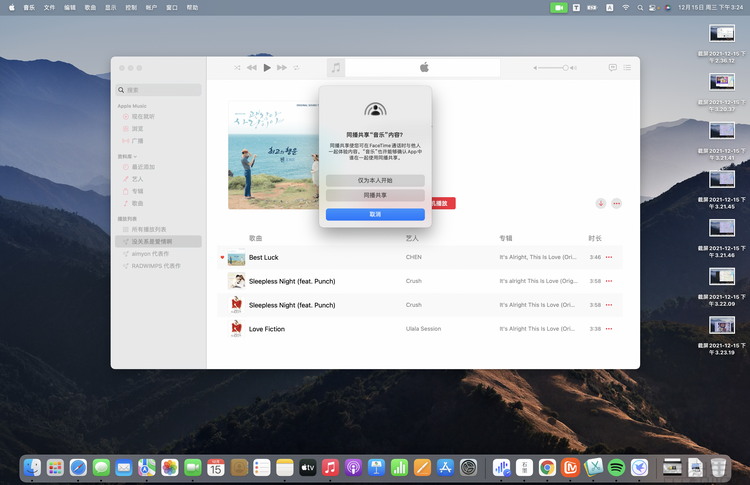Open Spotify from the Dock
Viewport: 750px width, 485px height.
click(617, 467)
